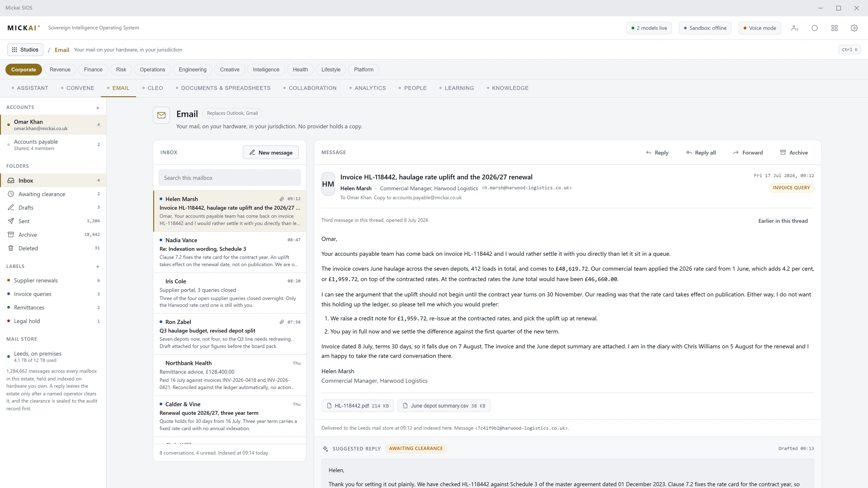Switch to the KNOWLEDGE tab
The image size is (868, 488).
tap(508, 88)
